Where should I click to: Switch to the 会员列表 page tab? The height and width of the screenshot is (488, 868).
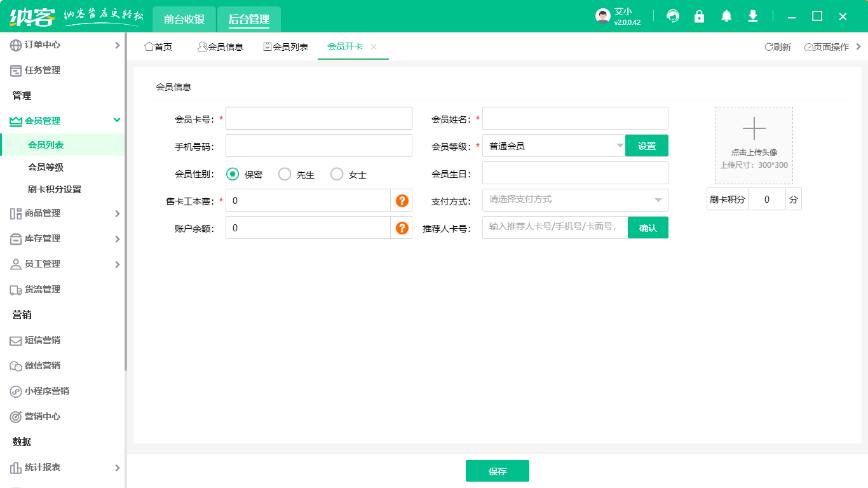286,47
